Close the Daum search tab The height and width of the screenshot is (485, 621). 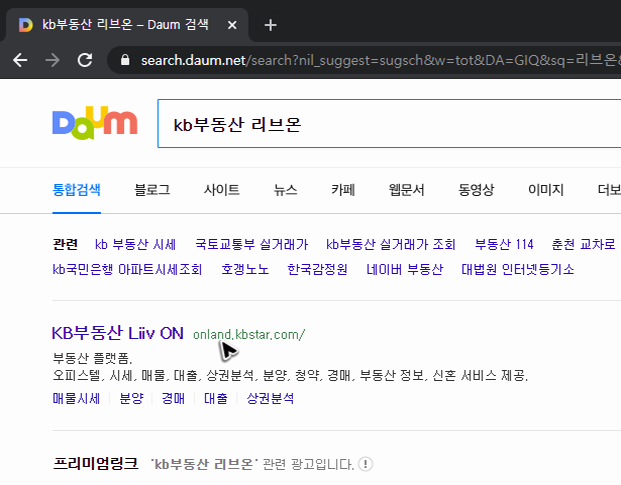point(232,25)
